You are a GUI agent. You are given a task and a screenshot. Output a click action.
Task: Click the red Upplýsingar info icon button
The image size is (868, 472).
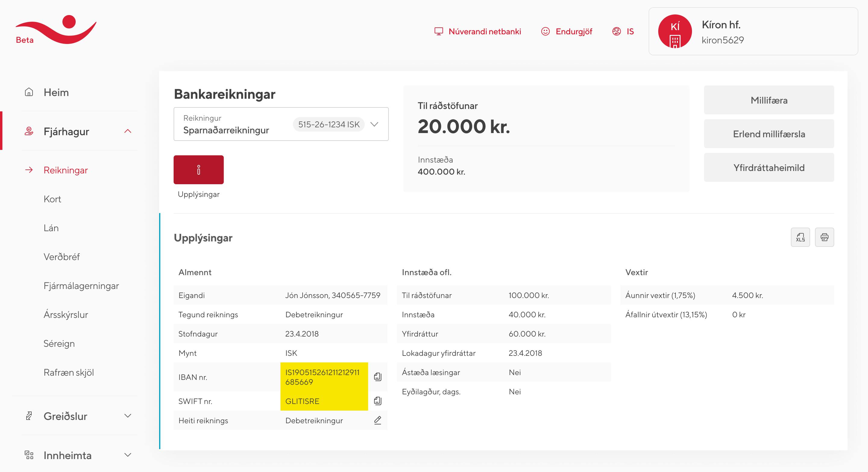(199, 170)
